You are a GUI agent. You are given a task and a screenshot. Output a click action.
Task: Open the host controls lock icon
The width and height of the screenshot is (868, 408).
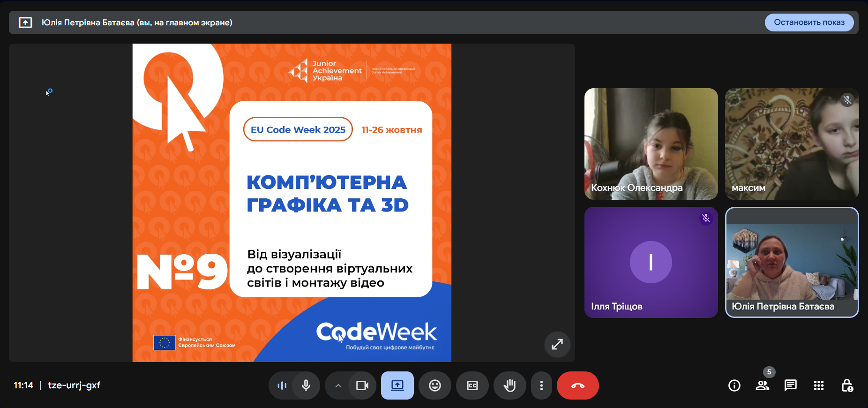846,385
